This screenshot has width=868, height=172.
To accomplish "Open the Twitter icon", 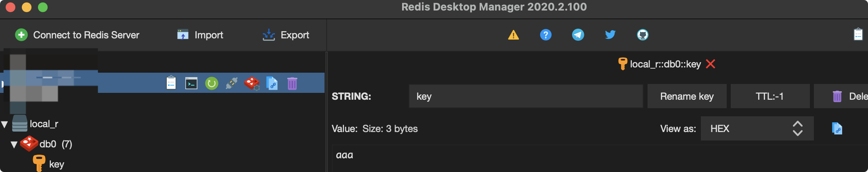I will click(610, 35).
